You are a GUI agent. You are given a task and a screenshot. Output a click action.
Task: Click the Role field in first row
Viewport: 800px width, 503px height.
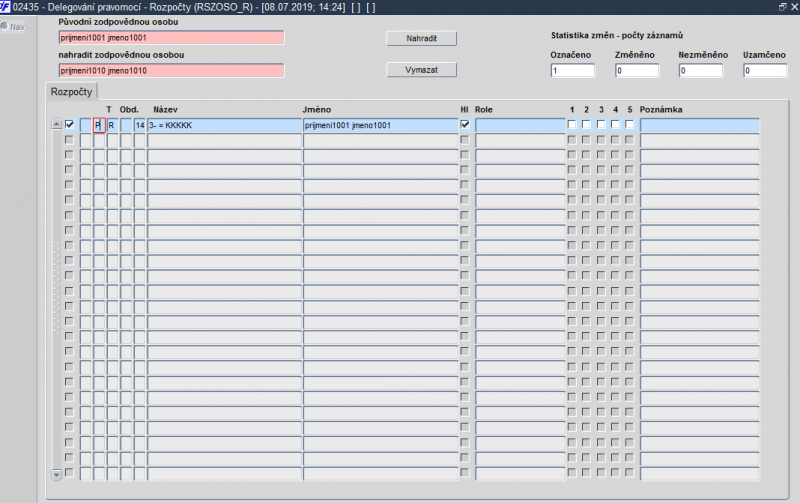coord(520,125)
